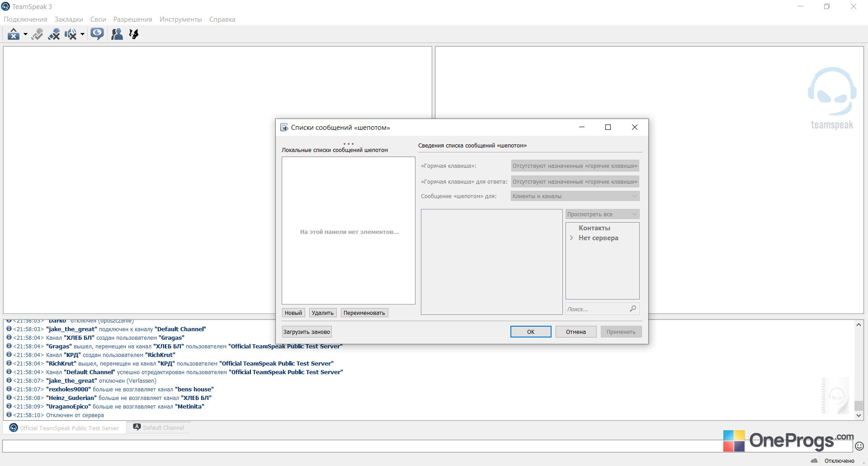Click the chat log scrollbar thumb
868x466 pixels.
tap(859, 405)
